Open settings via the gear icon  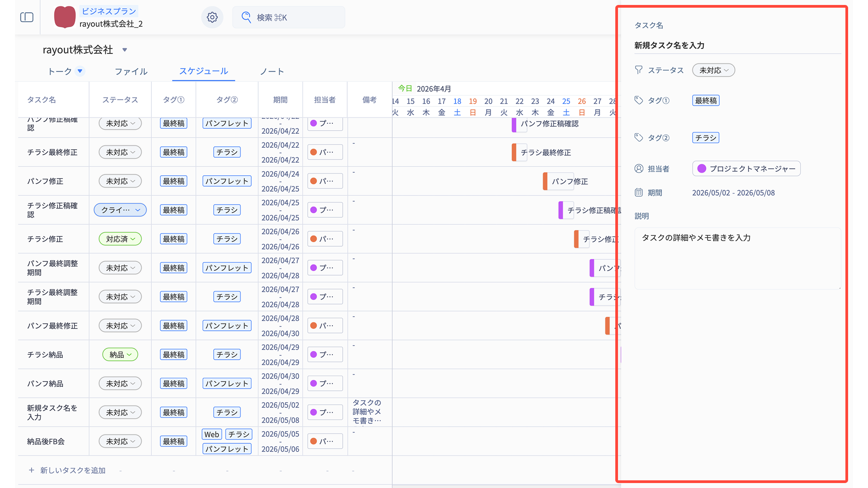click(x=212, y=17)
